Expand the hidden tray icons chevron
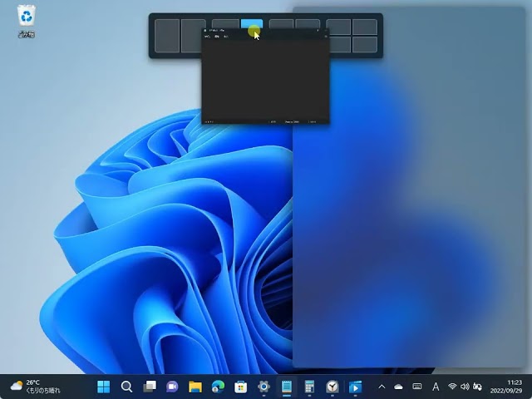This screenshot has width=532, height=399. (x=382, y=387)
